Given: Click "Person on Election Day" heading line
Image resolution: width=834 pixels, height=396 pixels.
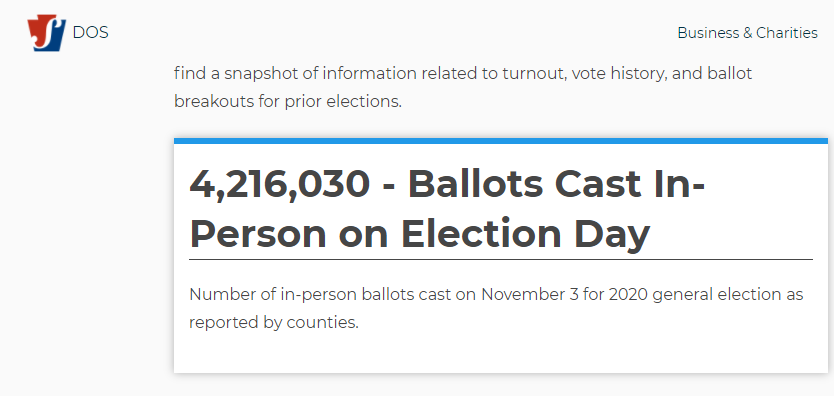Looking at the screenshot, I should coord(420,233).
